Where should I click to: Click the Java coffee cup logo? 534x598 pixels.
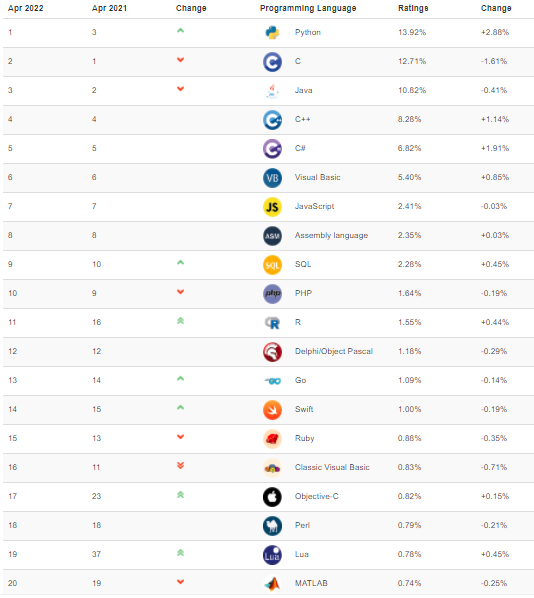(272, 91)
